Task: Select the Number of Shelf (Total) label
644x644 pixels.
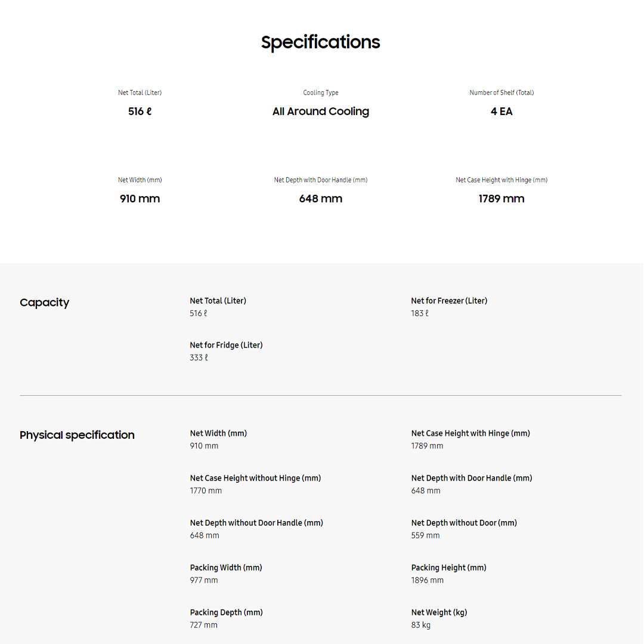Action: point(501,93)
